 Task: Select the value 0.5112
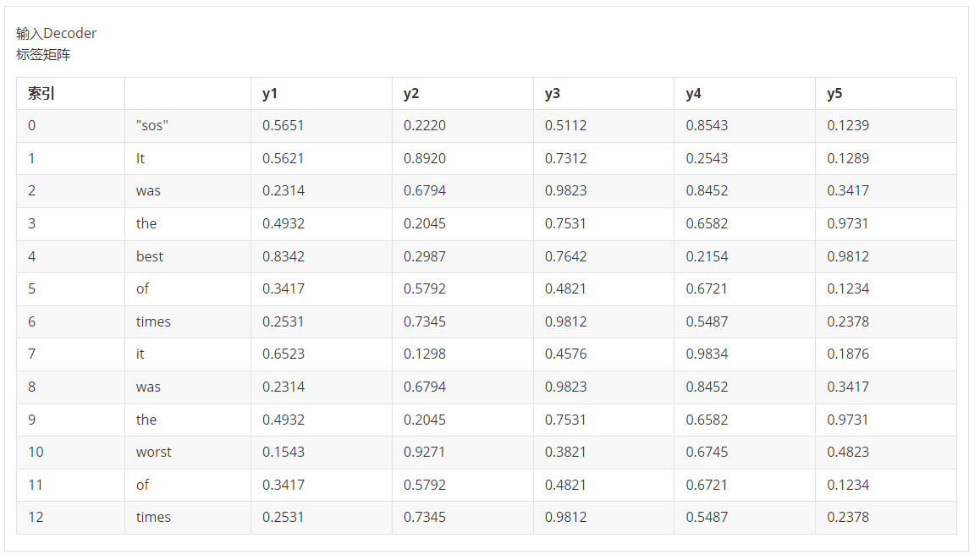[x=565, y=126]
